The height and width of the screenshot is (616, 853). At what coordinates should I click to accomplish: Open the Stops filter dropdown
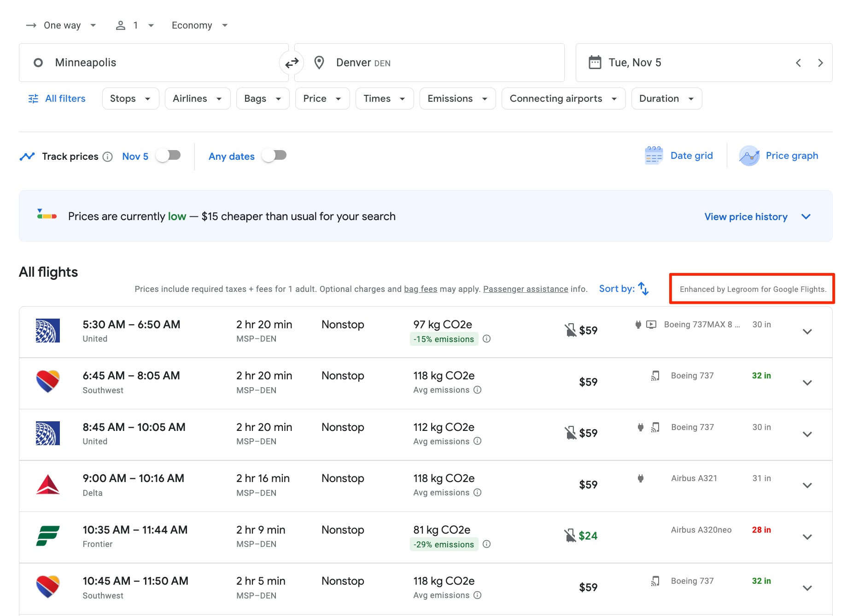(x=130, y=98)
